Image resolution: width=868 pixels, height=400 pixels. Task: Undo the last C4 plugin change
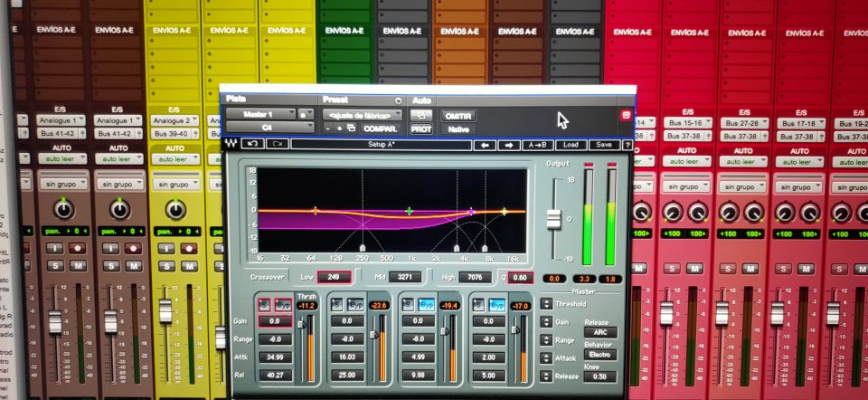point(252,145)
